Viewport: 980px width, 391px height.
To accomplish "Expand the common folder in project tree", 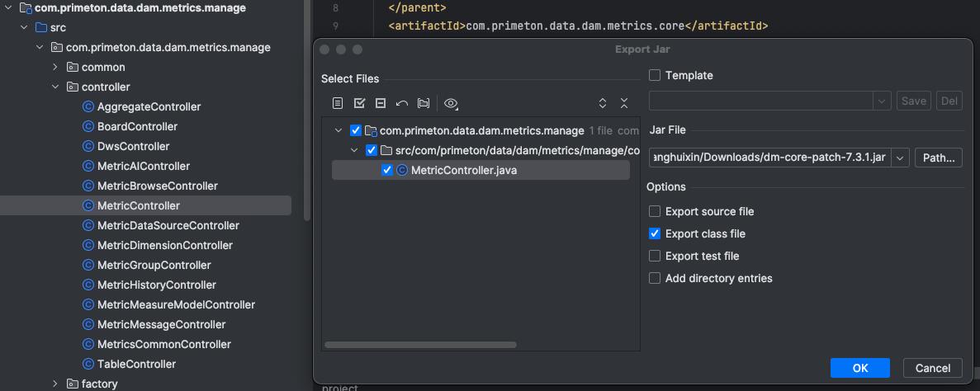I will (x=55, y=67).
